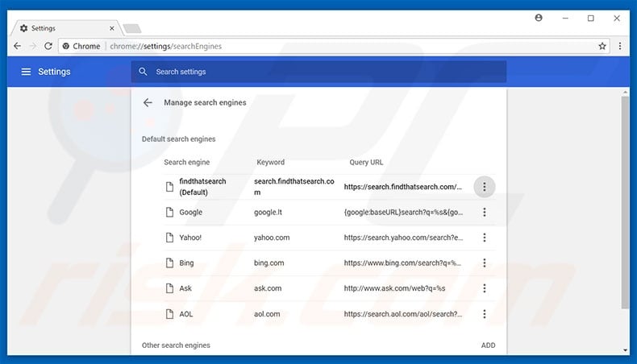Click the Bing engine name
Screen dimensions: 637x364
coord(186,263)
